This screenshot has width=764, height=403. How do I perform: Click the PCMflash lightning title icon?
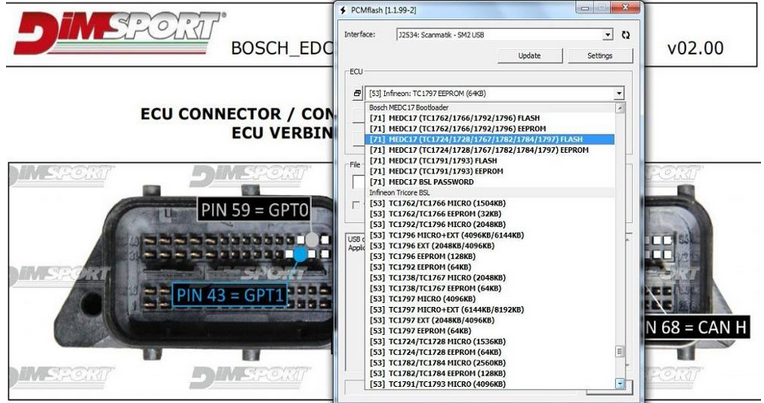tap(343, 10)
